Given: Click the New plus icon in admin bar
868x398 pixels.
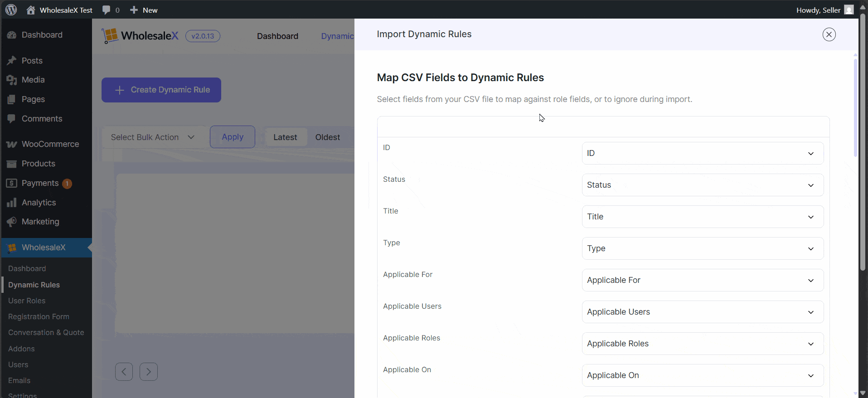Looking at the screenshot, I should (134, 10).
